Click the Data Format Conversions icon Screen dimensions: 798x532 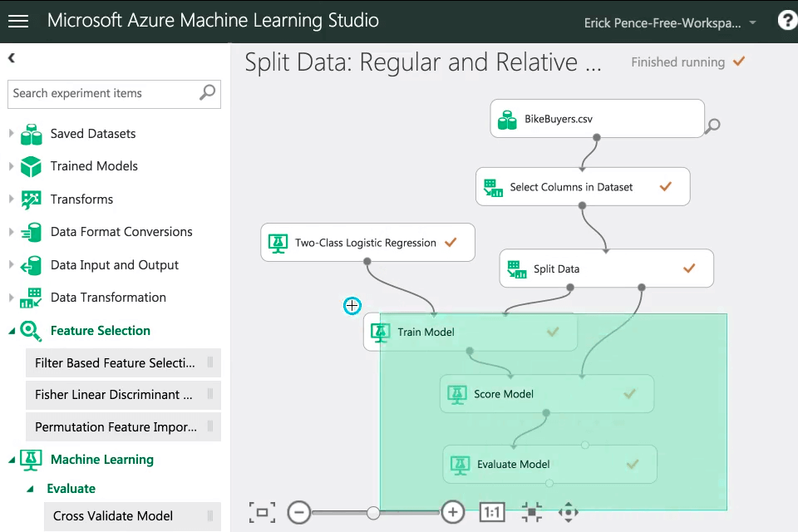tap(31, 232)
